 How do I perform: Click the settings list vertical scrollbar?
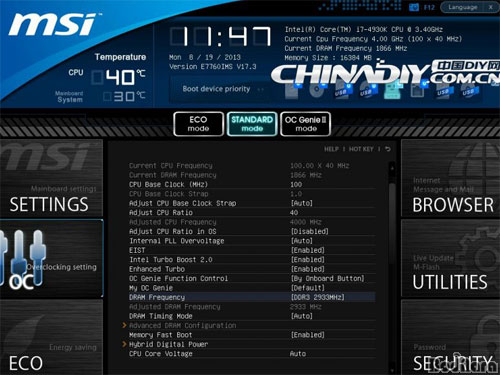(x=392, y=267)
